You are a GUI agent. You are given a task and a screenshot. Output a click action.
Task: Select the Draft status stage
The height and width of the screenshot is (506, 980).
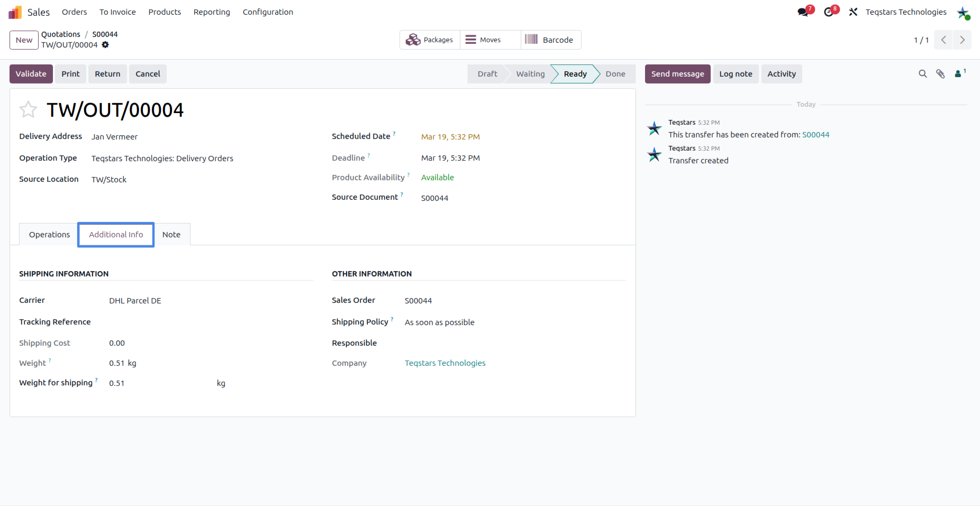(487, 74)
